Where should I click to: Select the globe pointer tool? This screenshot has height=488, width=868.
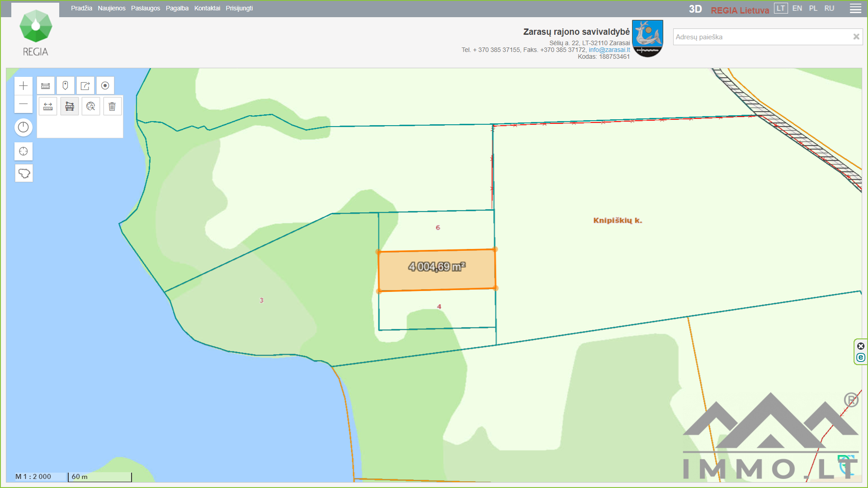(91, 107)
